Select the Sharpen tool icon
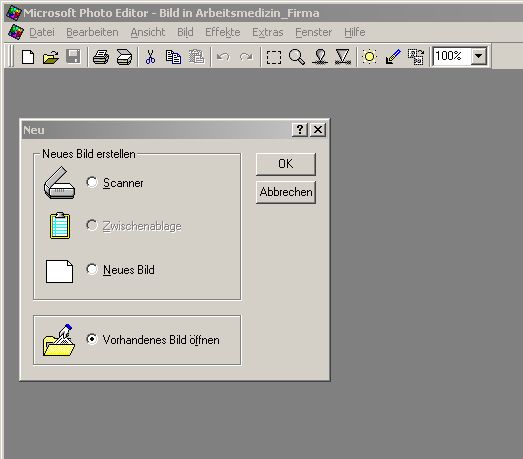Viewport: 523px width, 459px height. tap(343, 57)
